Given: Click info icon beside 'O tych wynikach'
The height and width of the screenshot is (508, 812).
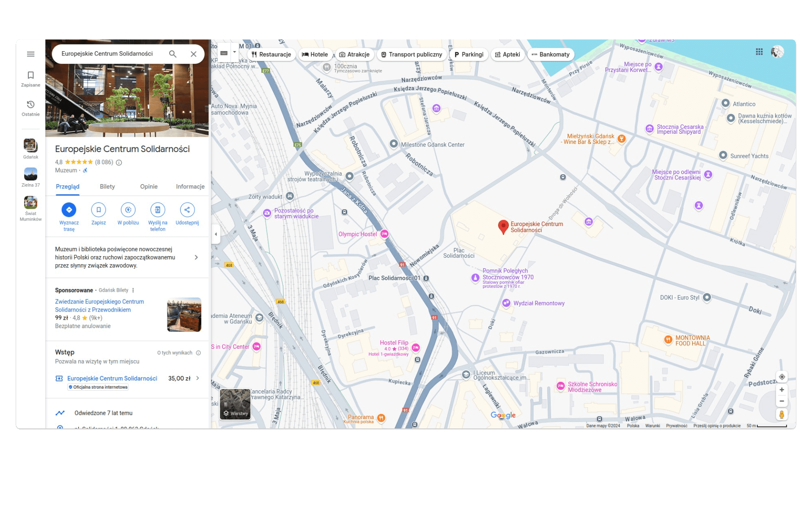Looking at the screenshot, I should tap(198, 353).
